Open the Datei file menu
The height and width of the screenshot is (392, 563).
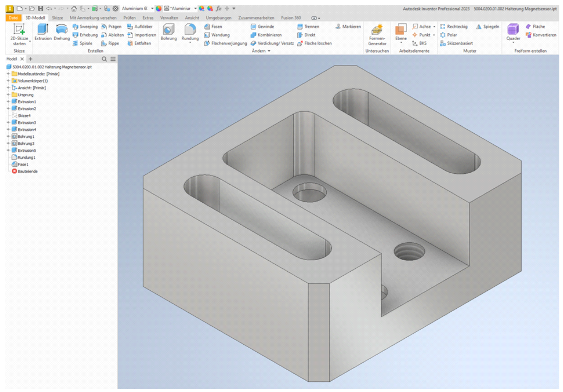[13, 18]
